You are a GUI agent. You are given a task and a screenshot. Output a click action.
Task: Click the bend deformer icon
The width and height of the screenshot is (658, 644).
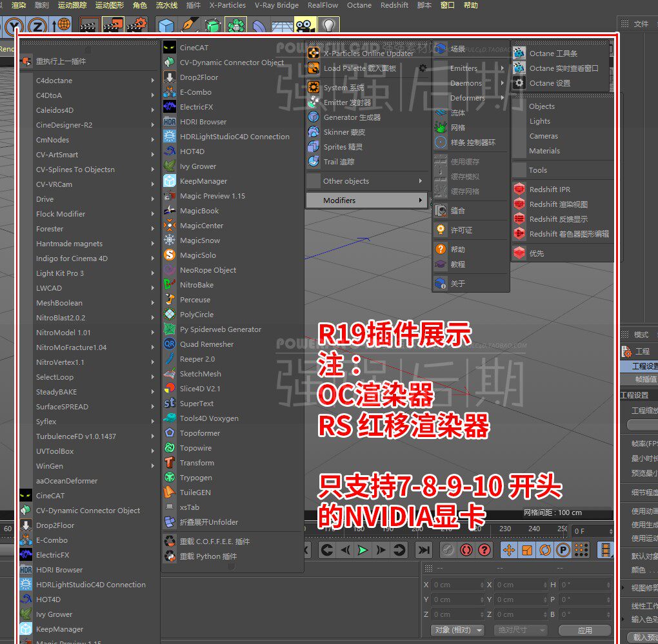click(x=259, y=26)
